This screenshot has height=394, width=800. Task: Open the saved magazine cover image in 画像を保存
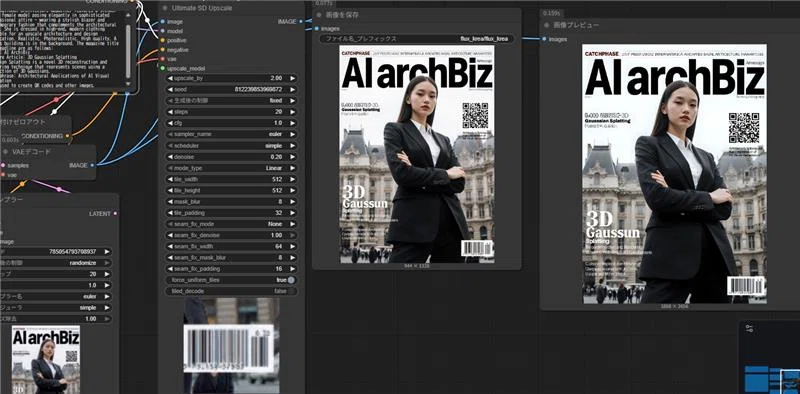[417, 154]
